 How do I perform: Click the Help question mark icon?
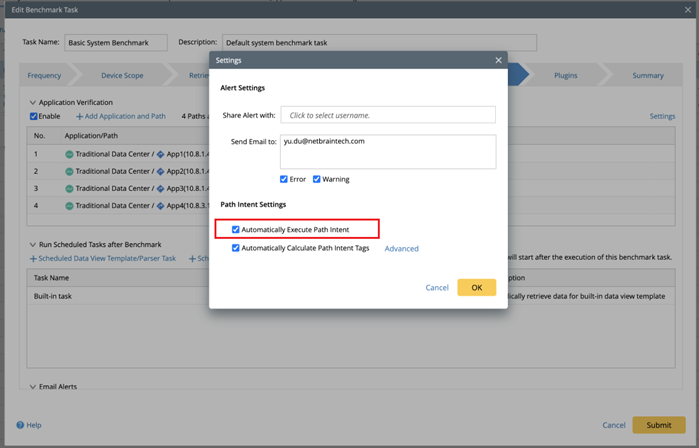[x=19, y=425]
